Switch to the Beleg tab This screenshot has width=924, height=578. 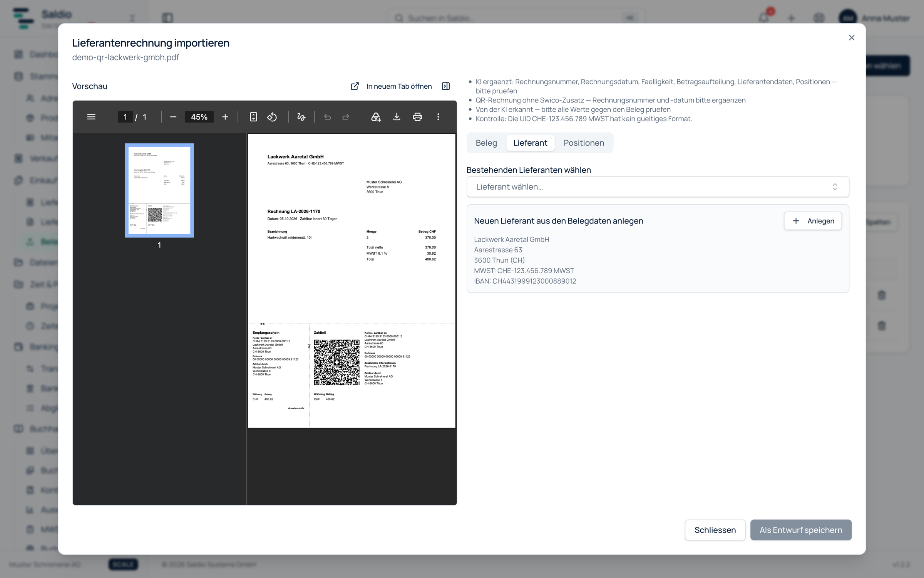coord(486,143)
